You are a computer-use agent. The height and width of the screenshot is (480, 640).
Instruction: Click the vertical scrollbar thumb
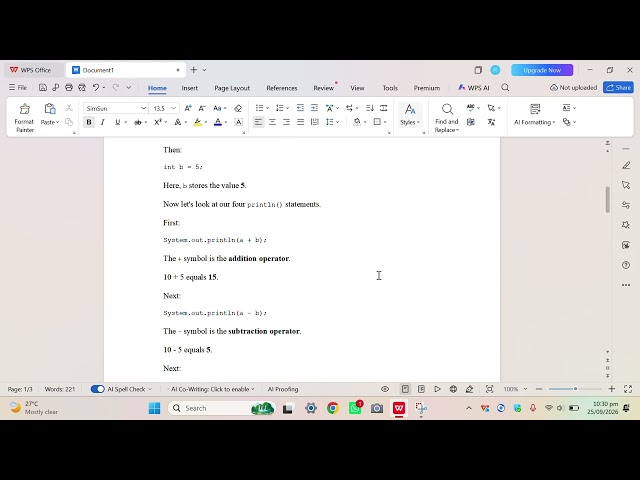point(608,200)
